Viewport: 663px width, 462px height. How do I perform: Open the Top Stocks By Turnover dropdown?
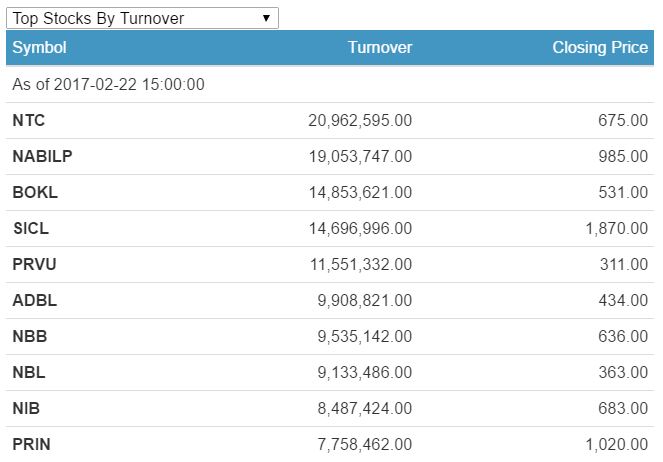point(142,18)
